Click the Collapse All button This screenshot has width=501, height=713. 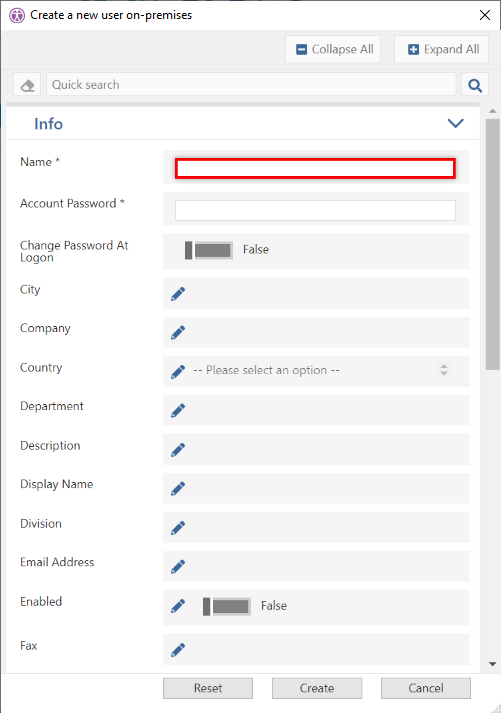tap(333, 49)
